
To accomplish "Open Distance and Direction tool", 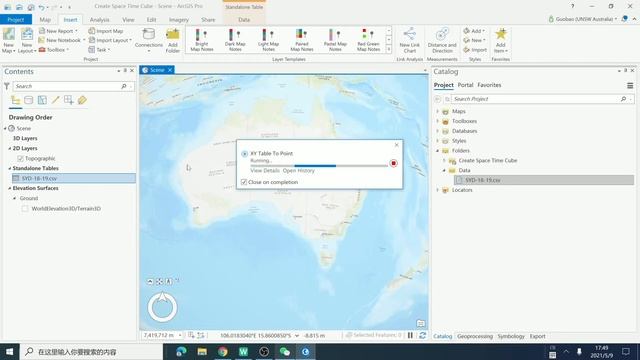I will point(442,40).
